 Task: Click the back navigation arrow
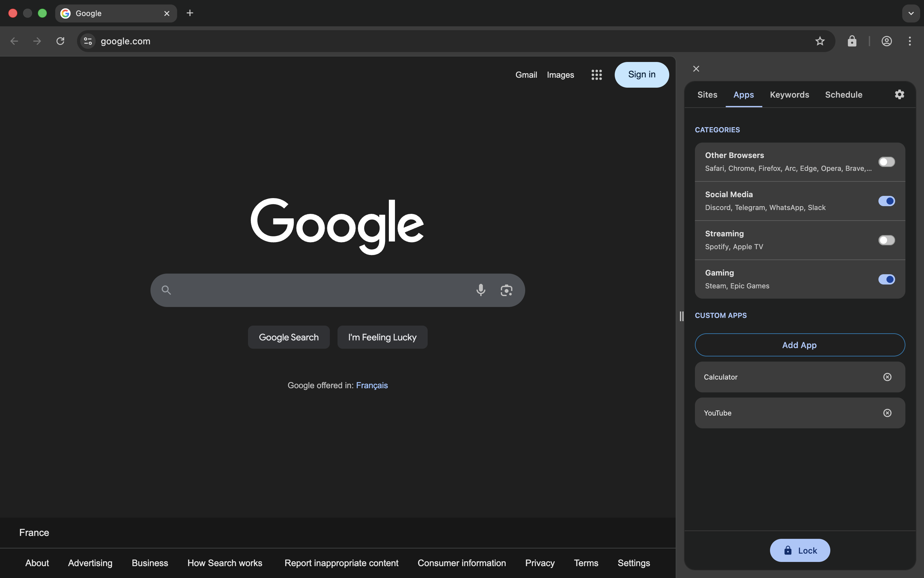click(14, 41)
